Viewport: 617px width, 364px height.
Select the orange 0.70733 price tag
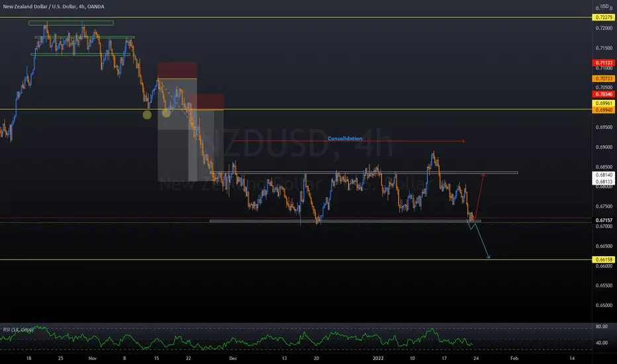pos(604,79)
